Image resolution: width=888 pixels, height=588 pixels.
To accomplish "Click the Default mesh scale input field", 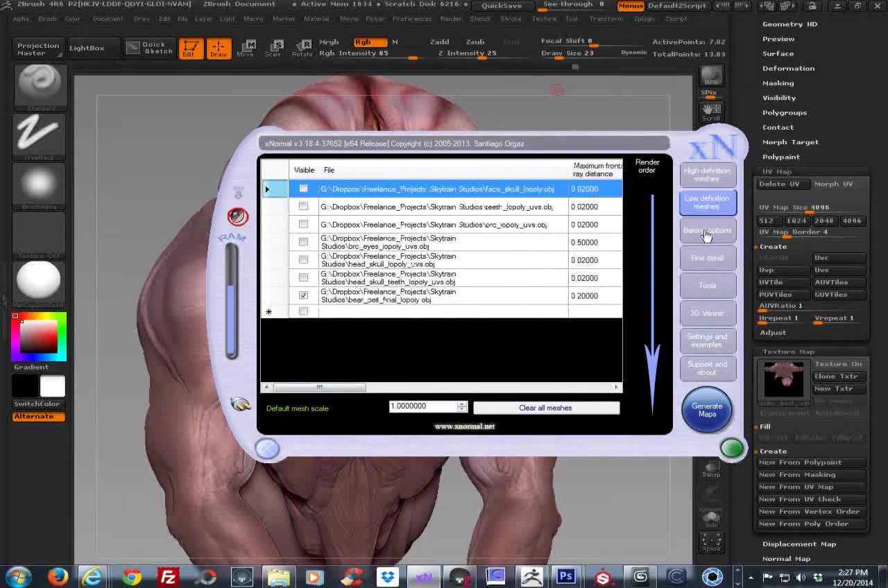I will [423, 406].
